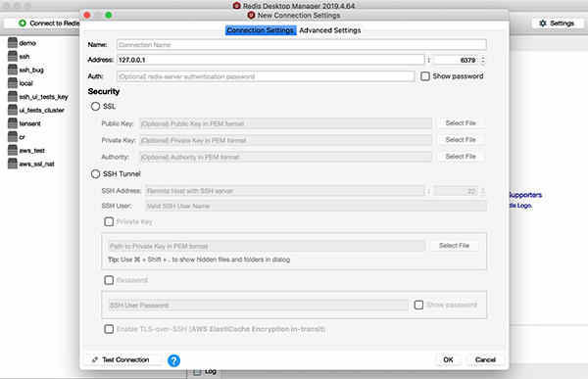Viewport: 588px width, 379px height.
Task: Open help via blue question mark icon
Action: coord(173,360)
